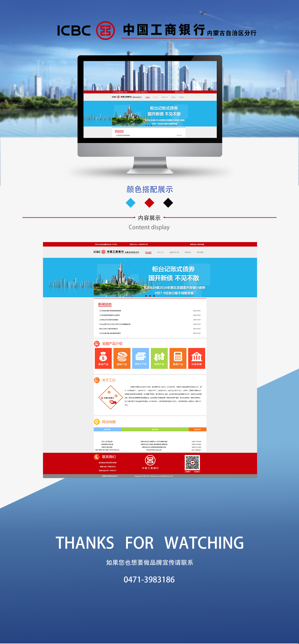Click the 颜色搭配展示 heading
The height and width of the screenshot is (644, 299).
pyautogui.click(x=150, y=189)
